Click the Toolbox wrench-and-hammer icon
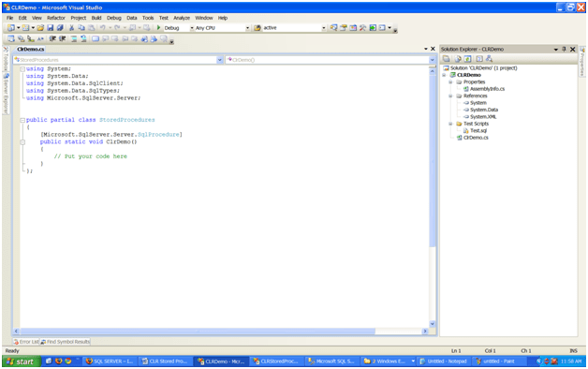Screen dimensions: 588x369 pos(362,28)
